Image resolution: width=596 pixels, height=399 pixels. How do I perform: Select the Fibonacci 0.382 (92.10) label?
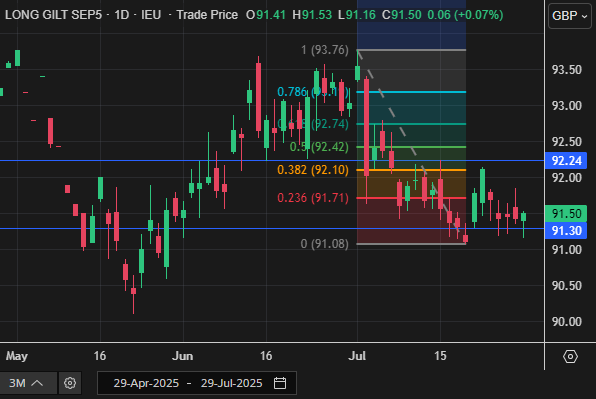[x=313, y=170]
